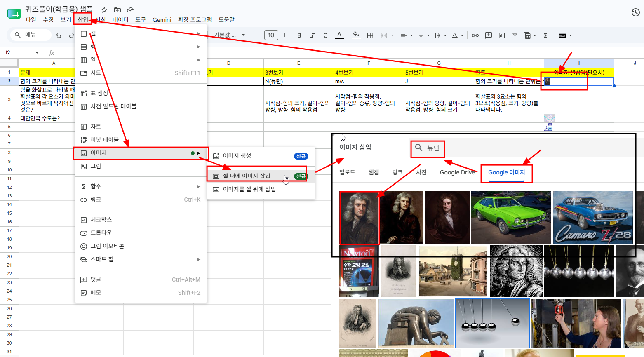Switch to the 웹캠 tab
Viewport: 644px width, 357px height.
pos(374,172)
